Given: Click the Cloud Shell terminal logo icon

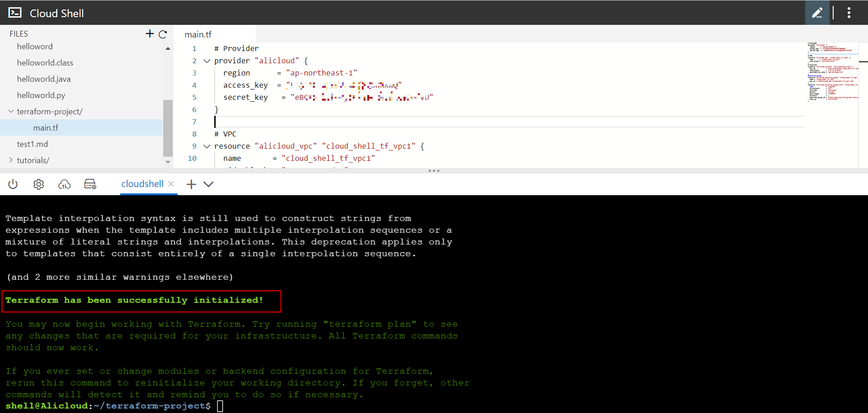Looking at the screenshot, I should [15, 13].
